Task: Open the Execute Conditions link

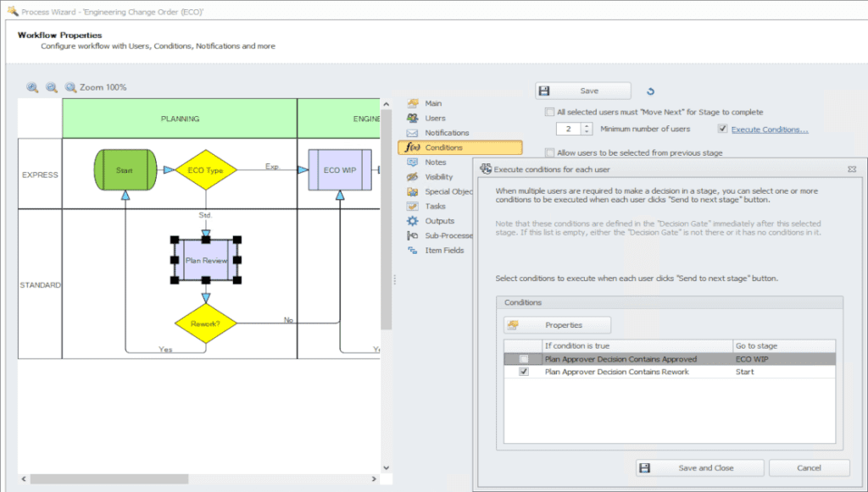Action: pyautogui.click(x=770, y=130)
